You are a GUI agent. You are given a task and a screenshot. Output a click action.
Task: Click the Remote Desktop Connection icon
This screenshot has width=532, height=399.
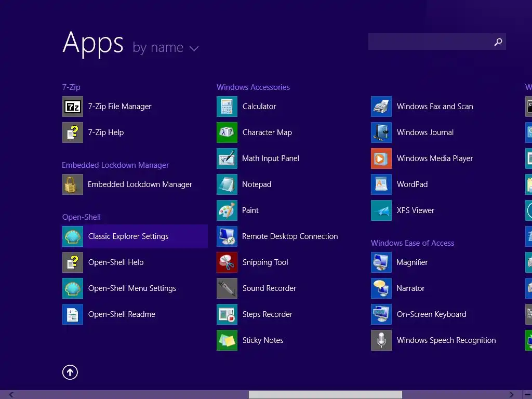pyautogui.click(x=227, y=236)
